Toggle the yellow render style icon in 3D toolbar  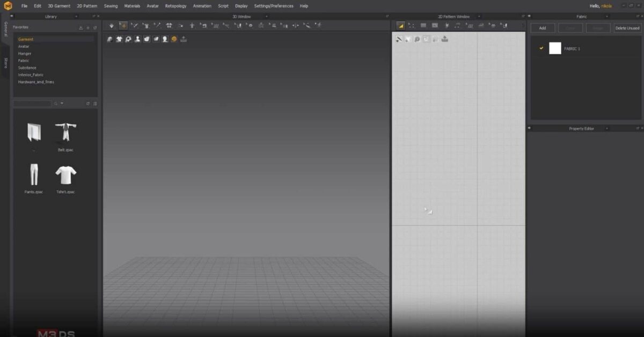[174, 39]
